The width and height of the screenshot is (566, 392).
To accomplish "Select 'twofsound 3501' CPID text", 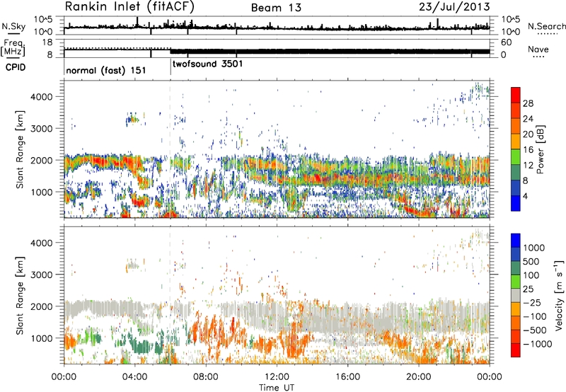I will point(208,64).
